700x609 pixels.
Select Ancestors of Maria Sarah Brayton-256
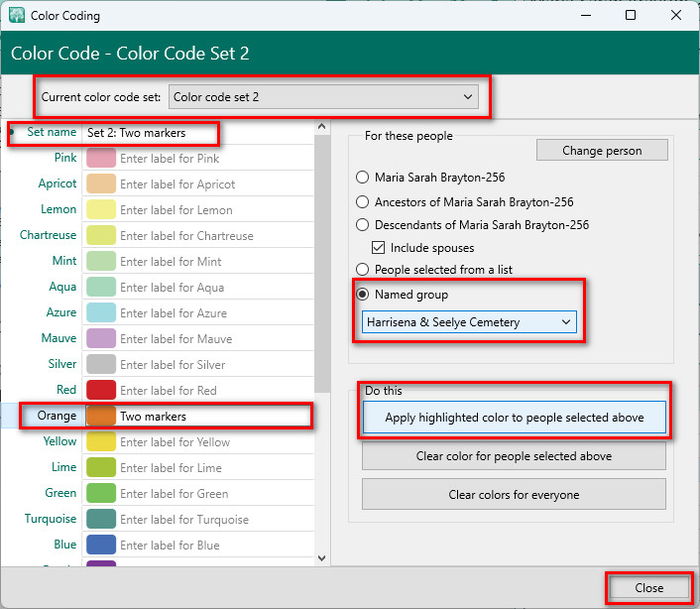(x=362, y=201)
